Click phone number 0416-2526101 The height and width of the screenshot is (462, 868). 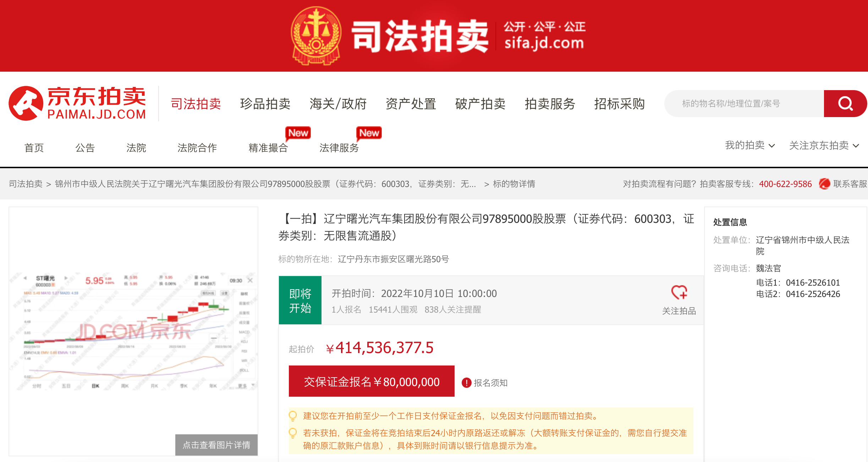[813, 282]
